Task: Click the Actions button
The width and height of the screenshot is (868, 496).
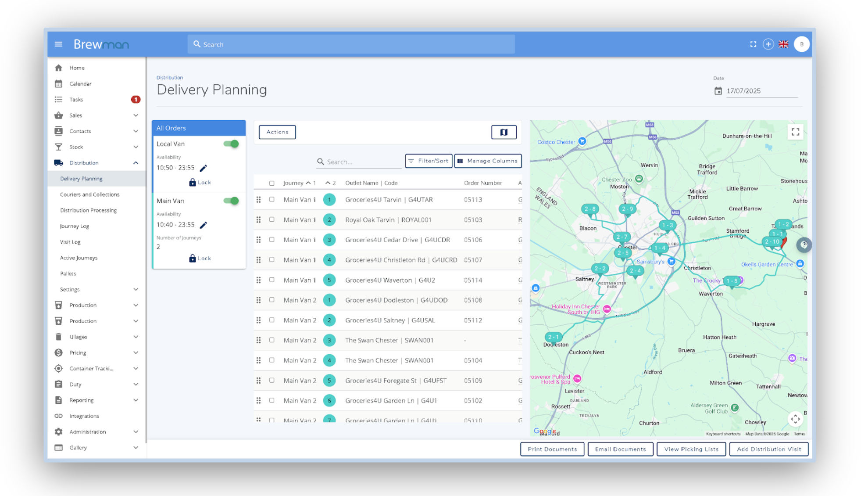Action: tap(277, 132)
